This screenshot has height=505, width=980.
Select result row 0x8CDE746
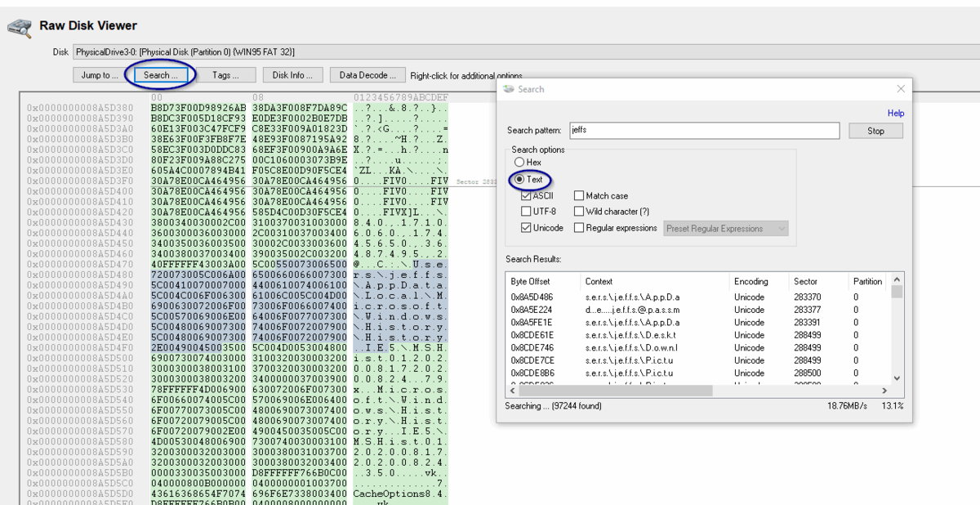coord(698,348)
